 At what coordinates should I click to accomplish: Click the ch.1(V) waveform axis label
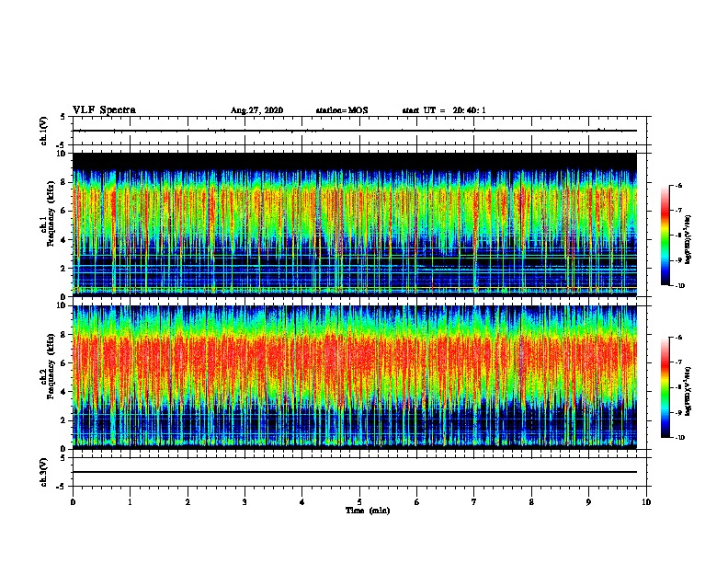[x=43, y=131]
